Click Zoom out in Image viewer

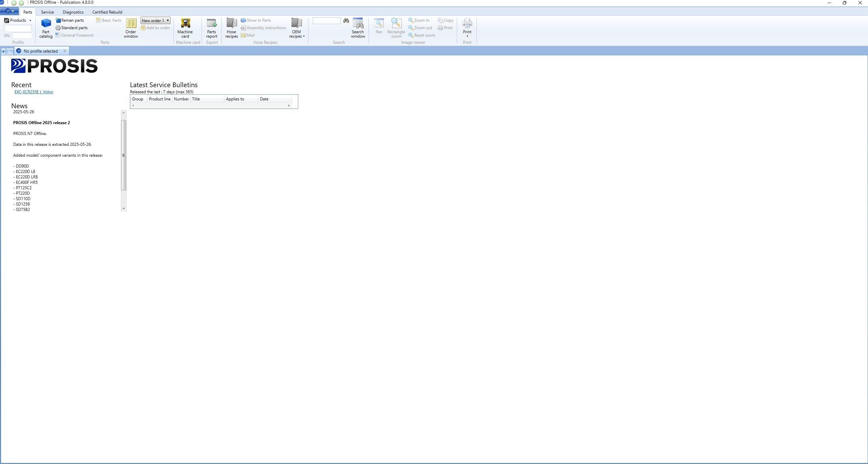pyautogui.click(x=420, y=28)
